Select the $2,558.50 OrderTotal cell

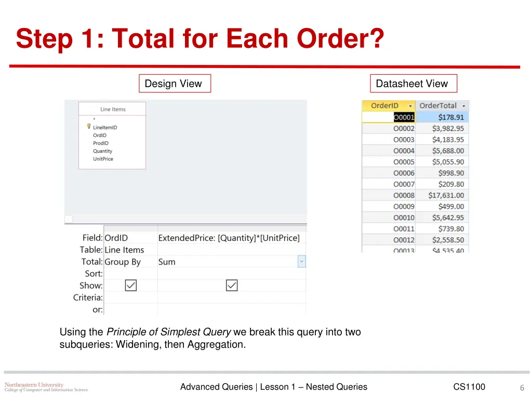pos(443,240)
